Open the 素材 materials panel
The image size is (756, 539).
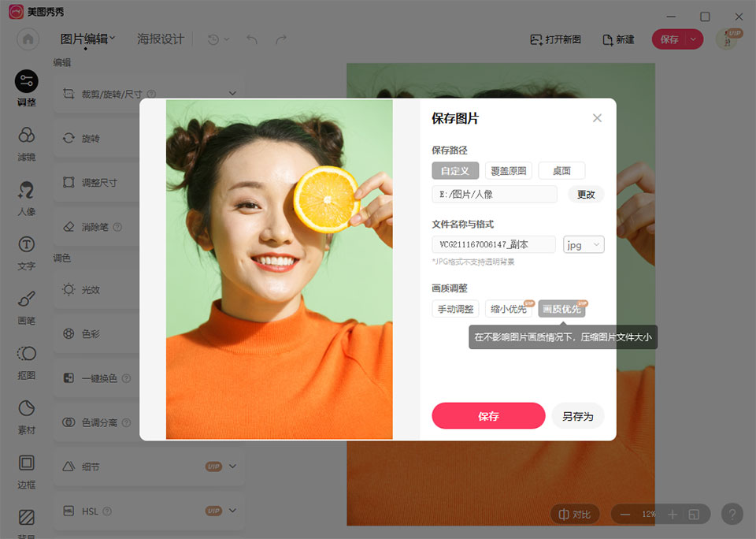point(26,415)
